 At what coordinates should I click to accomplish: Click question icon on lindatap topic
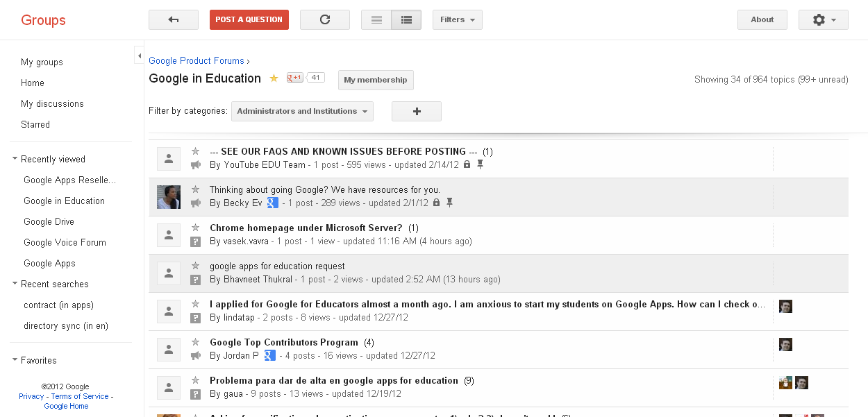click(x=196, y=318)
